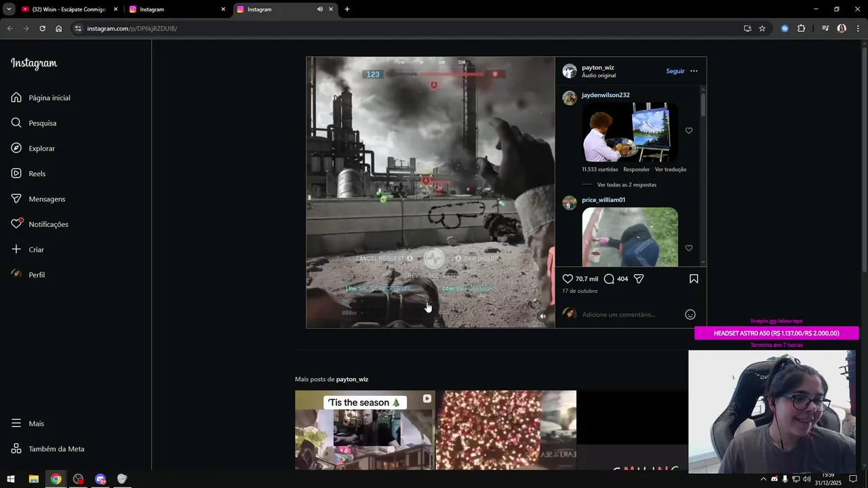Open Extensions puzzle menu

pyautogui.click(x=801, y=28)
